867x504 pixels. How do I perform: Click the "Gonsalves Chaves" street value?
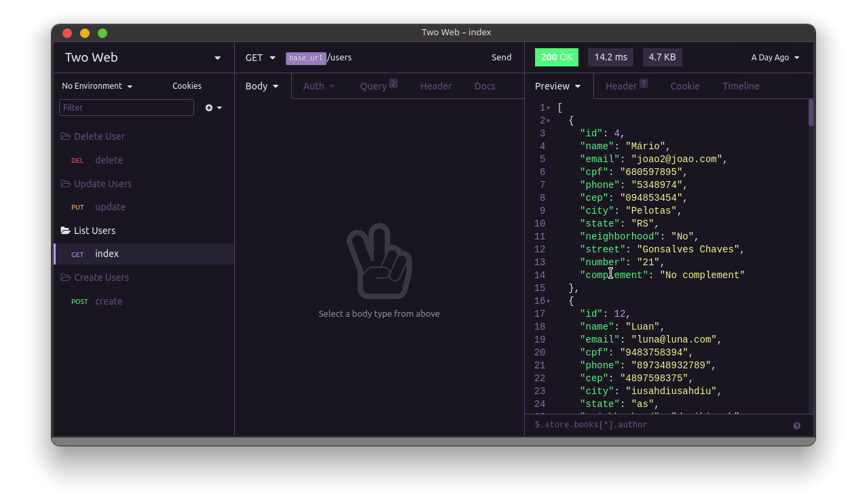click(688, 250)
